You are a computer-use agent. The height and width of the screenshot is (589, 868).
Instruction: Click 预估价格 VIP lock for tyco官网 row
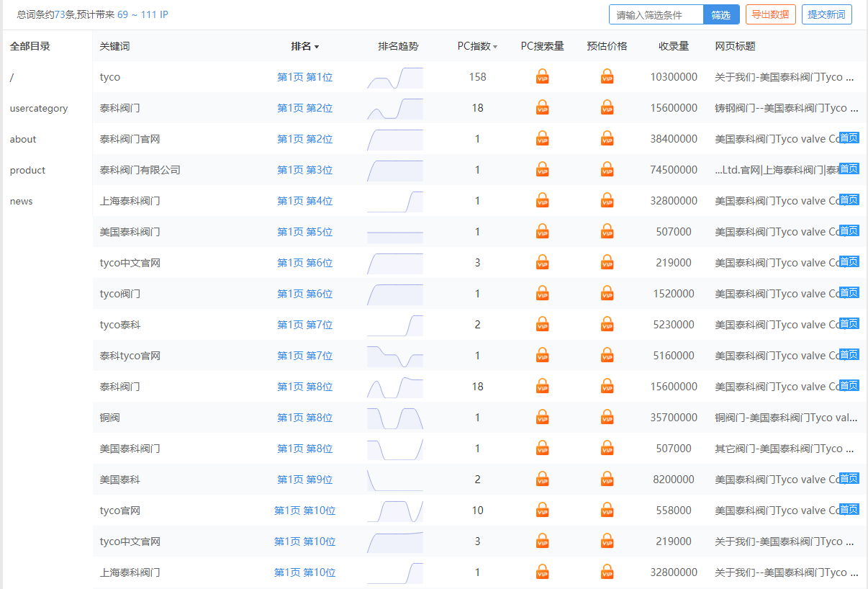[607, 511]
